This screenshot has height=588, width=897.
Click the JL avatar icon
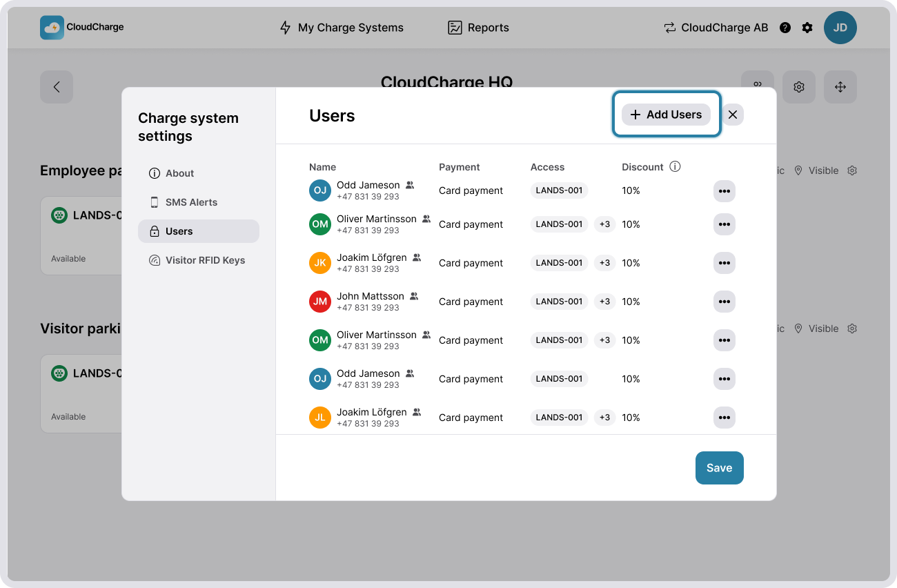pyautogui.click(x=320, y=418)
